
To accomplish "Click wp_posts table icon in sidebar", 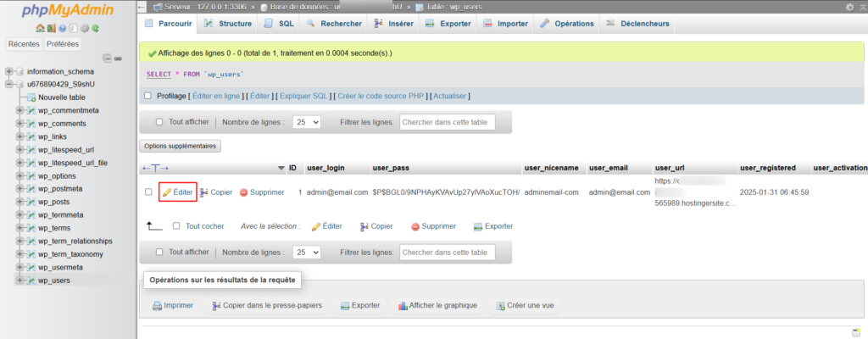I will 31,203.
